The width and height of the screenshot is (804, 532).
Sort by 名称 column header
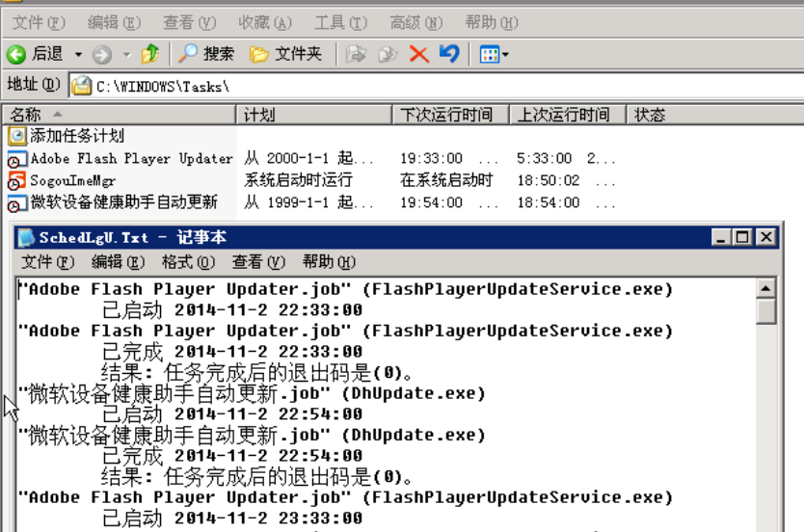(120, 115)
